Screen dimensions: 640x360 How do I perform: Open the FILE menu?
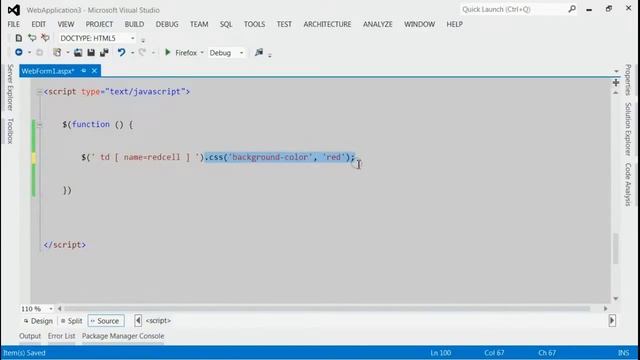[x=13, y=24]
